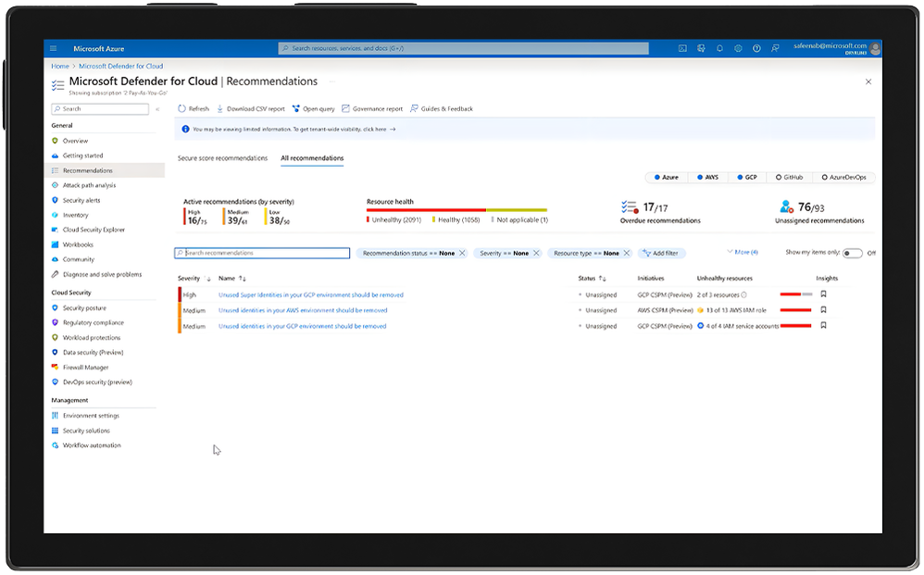Click the Security solutions grid icon
The height and width of the screenshot is (575, 924).
tap(55, 431)
